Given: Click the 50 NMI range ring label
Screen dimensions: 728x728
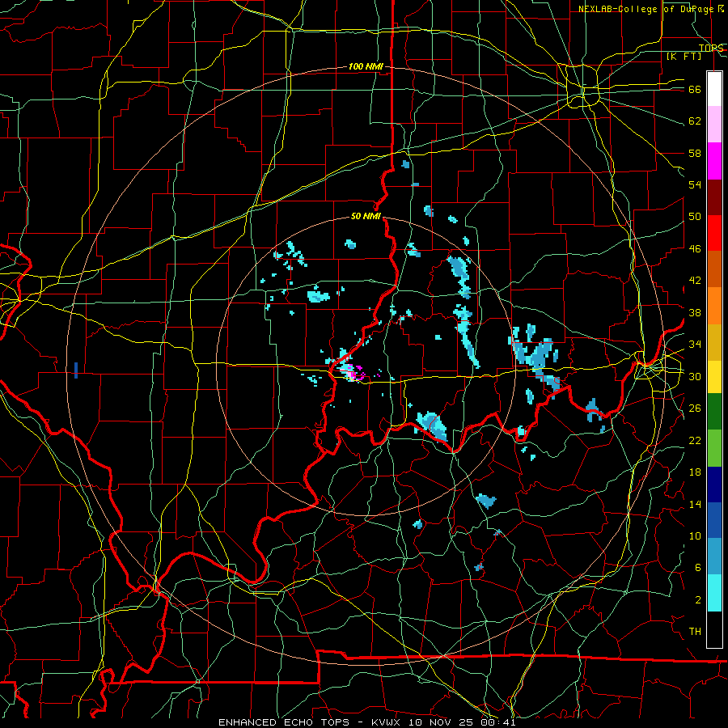Looking at the screenshot, I should 366,216.
